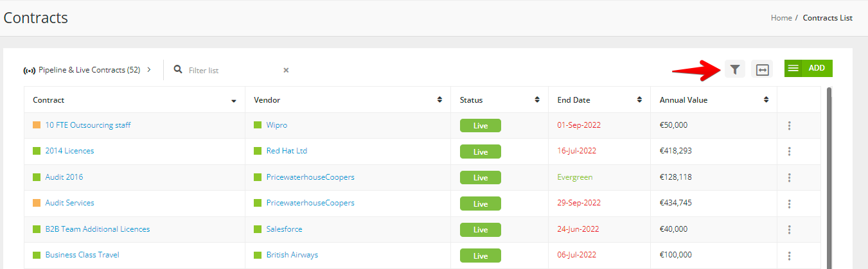
Task: Expand Pipeline & Live Contracts chevron
Action: coord(149,69)
